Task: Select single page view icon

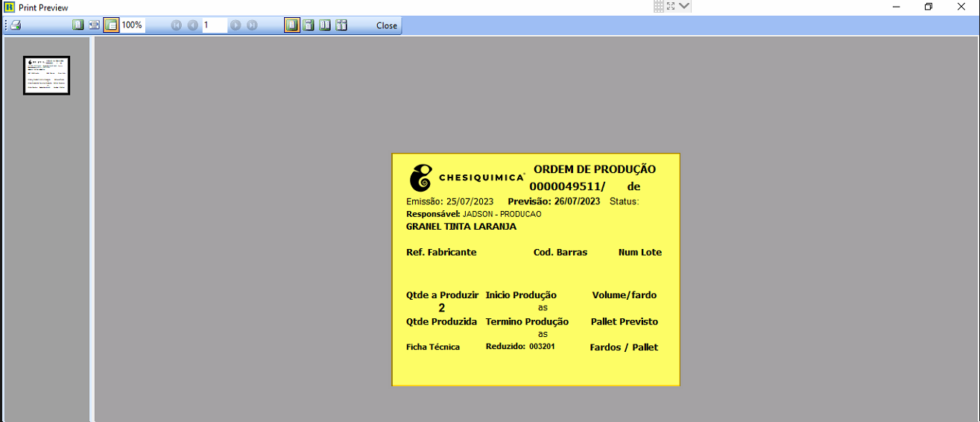Action: point(292,25)
